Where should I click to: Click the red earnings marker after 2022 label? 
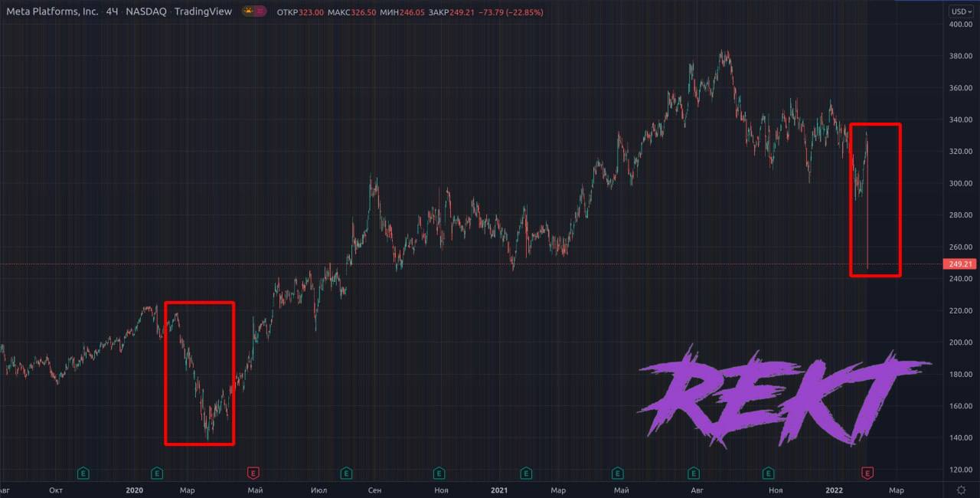pos(867,473)
